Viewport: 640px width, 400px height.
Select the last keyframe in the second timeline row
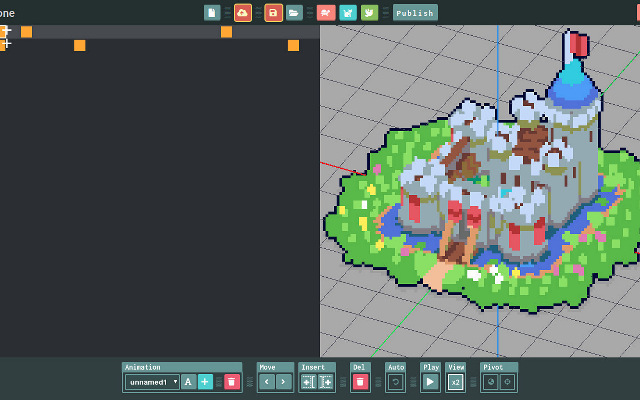tap(293, 45)
